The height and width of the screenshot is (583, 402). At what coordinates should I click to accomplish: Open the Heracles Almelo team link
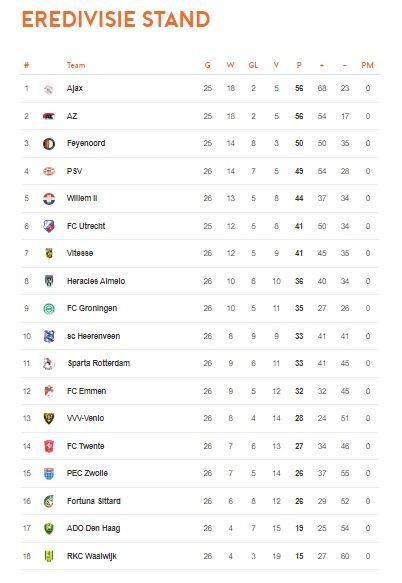click(x=96, y=281)
